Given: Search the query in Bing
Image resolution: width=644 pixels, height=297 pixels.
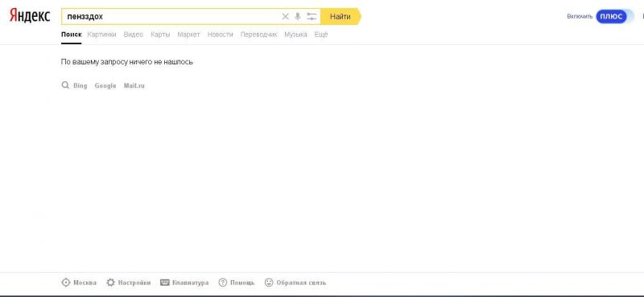Looking at the screenshot, I should coord(80,86).
